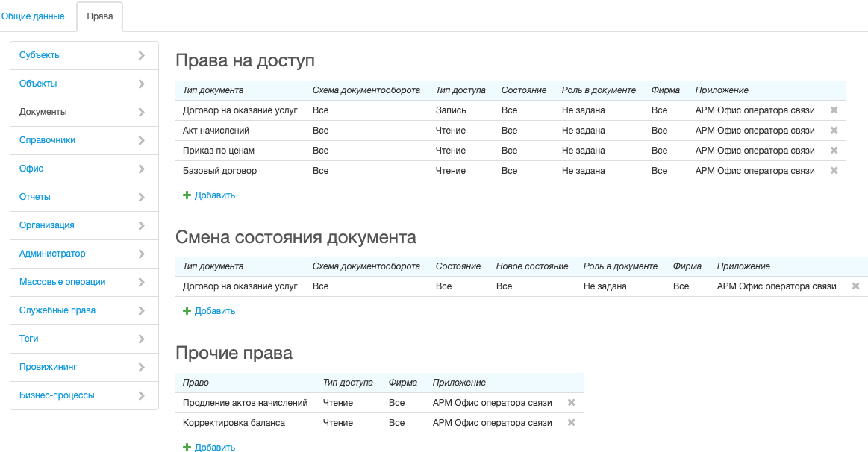Click the chevron beside Администратор

point(141,254)
